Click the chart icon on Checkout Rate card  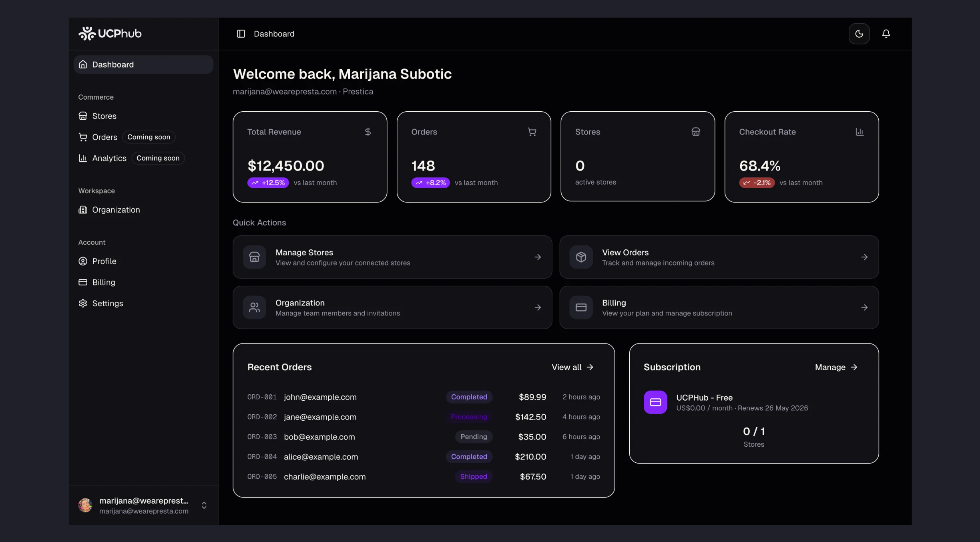(x=860, y=132)
